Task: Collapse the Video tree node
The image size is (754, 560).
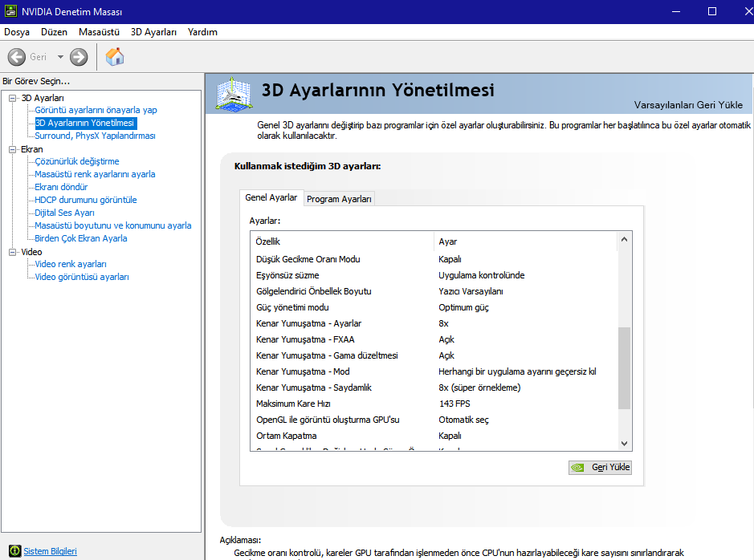Action: point(13,252)
